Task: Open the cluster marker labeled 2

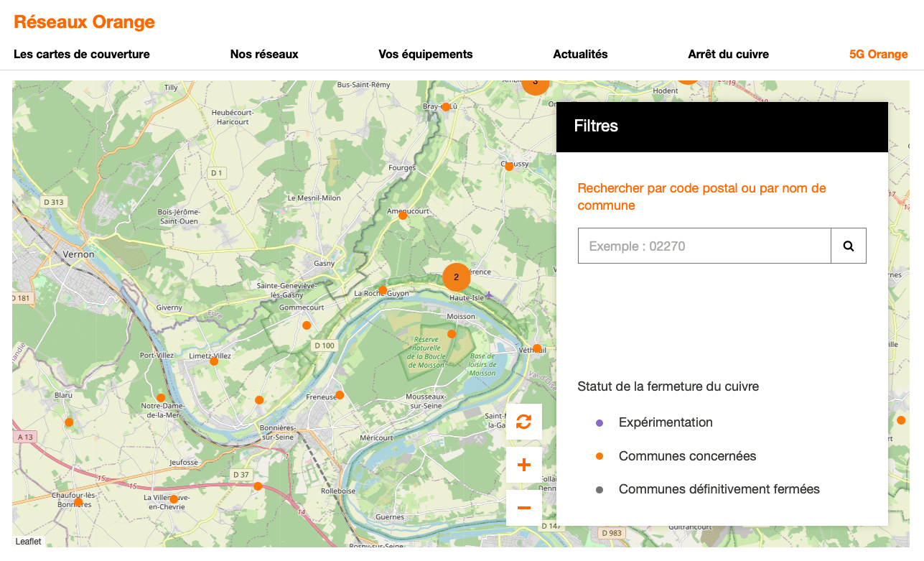Action: (456, 277)
